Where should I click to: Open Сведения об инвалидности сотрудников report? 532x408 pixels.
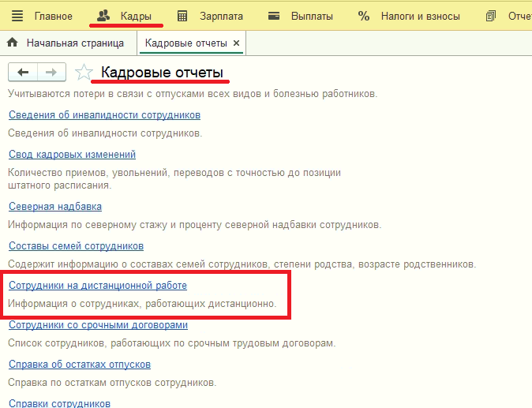104,115
